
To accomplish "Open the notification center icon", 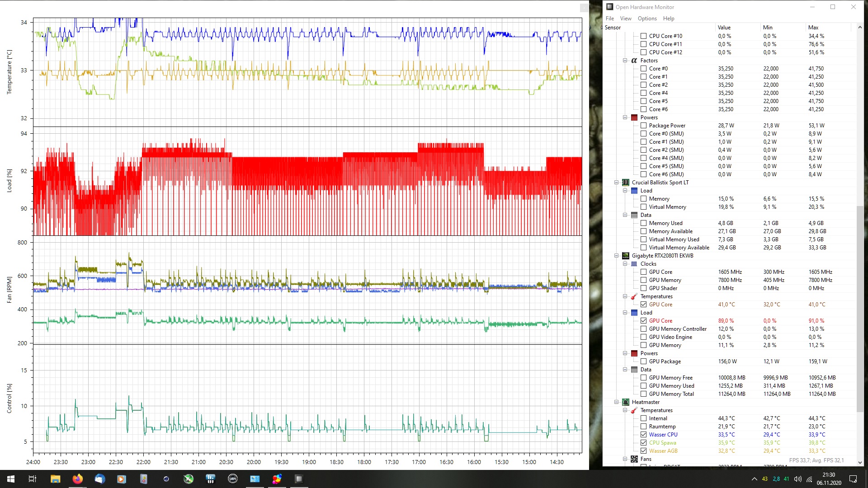I will coord(853,479).
